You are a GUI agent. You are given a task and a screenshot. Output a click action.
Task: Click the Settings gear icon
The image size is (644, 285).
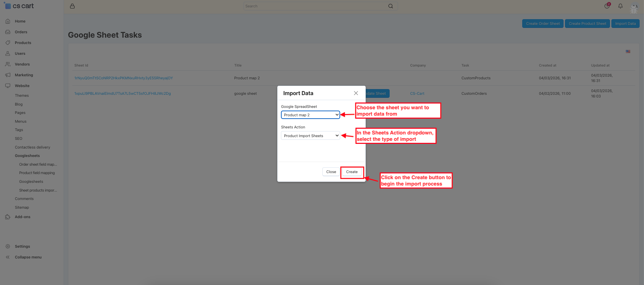(8, 246)
